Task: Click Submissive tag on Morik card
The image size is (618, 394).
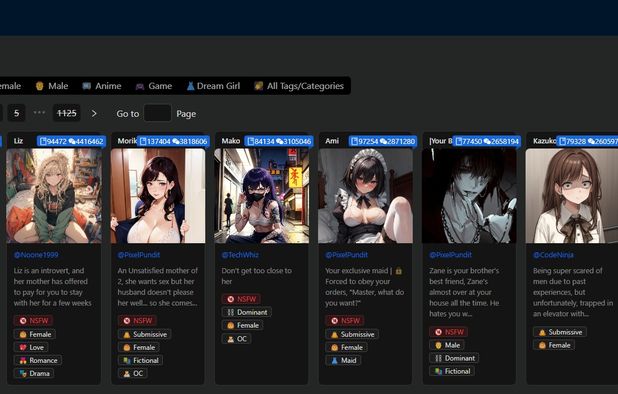Action: pyautogui.click(x=145, y=335)
